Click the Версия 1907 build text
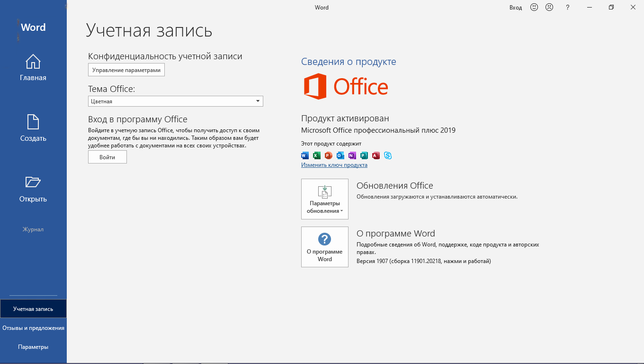 (424, 261)
